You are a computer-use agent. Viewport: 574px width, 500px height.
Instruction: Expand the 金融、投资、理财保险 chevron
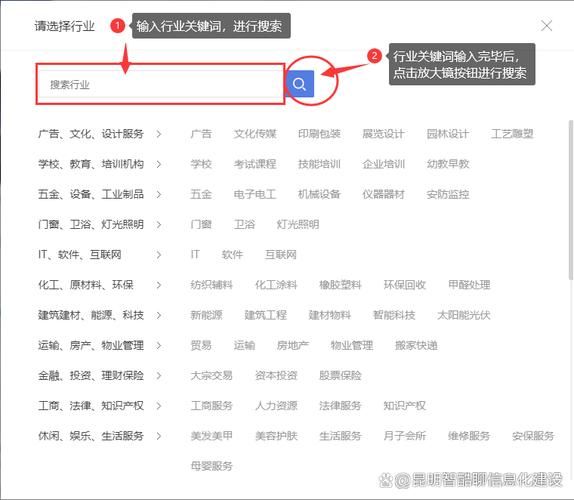point(159,376)
